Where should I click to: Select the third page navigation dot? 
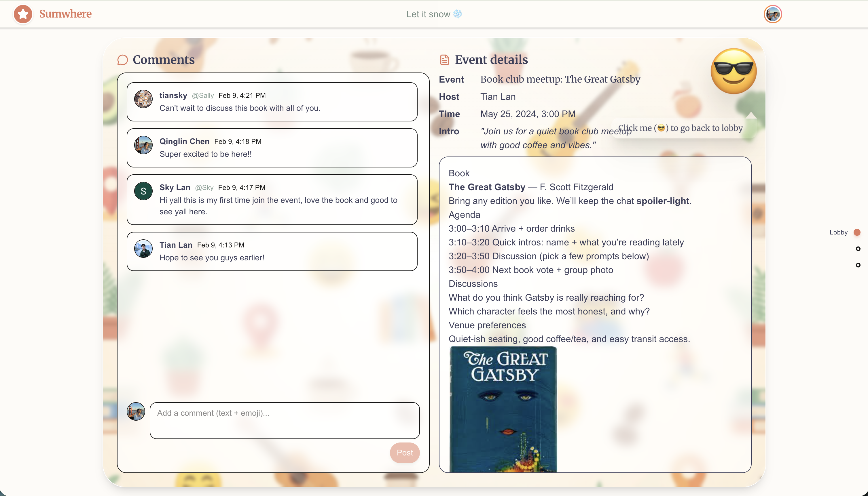pyautogui.click(x=858, y=265)
